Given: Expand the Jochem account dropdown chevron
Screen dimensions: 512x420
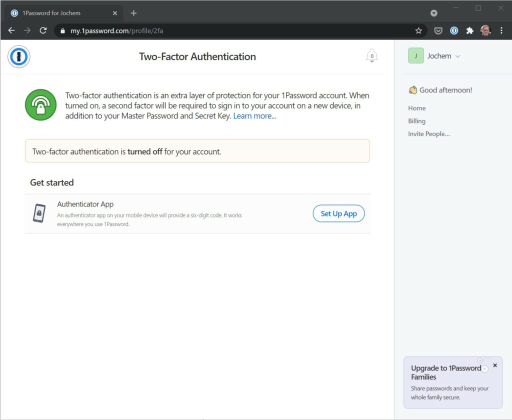Looking at the screenshot, I should pyautogui.click(x=458, y=56).
